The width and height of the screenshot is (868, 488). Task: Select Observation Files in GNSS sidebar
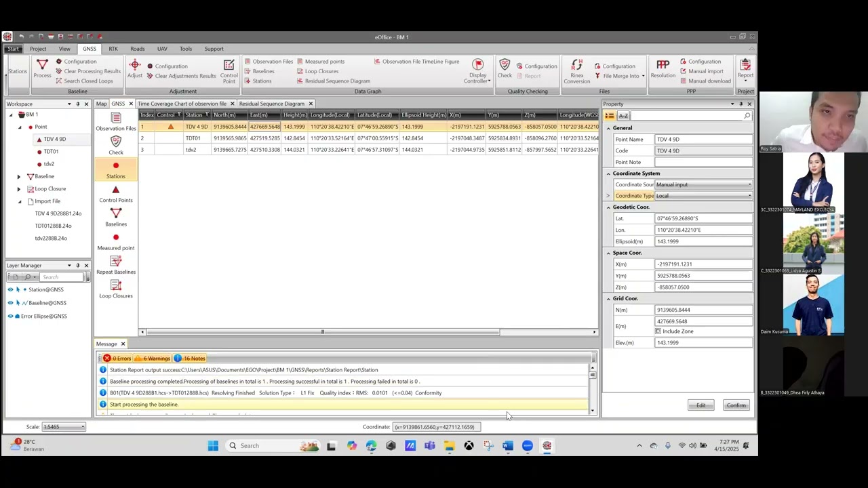point(116,121)
